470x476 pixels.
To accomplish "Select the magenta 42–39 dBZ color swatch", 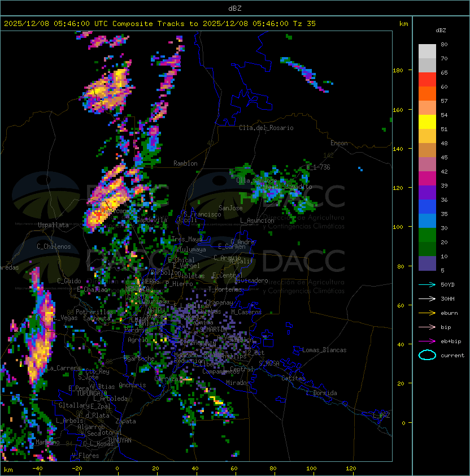I will 427,179.
